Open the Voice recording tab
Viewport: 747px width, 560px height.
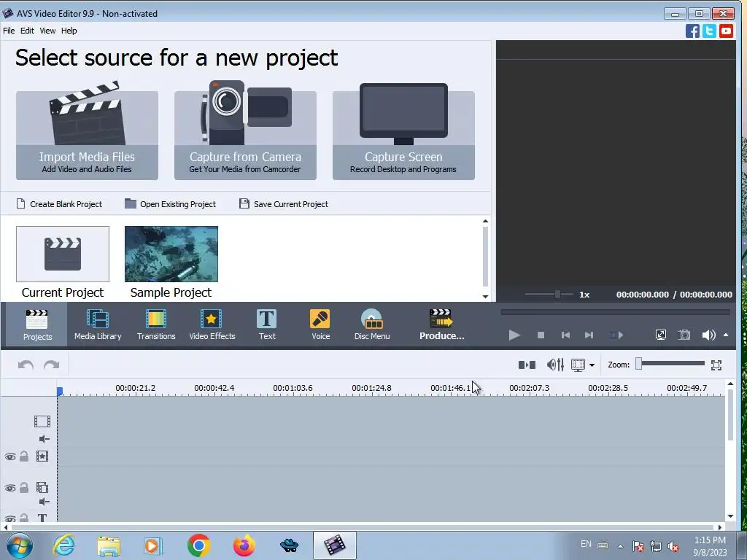tap(320, 324)
